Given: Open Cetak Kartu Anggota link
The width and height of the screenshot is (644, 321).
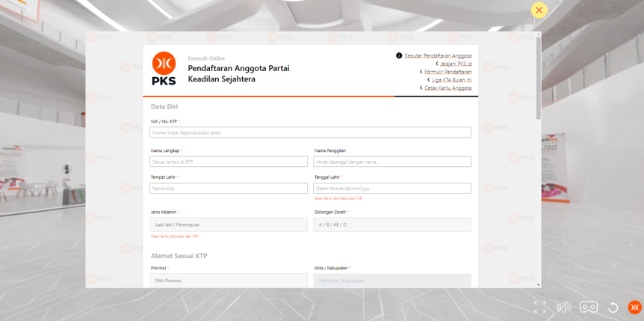Looking at the screenshot, I should tap(448, 88).
